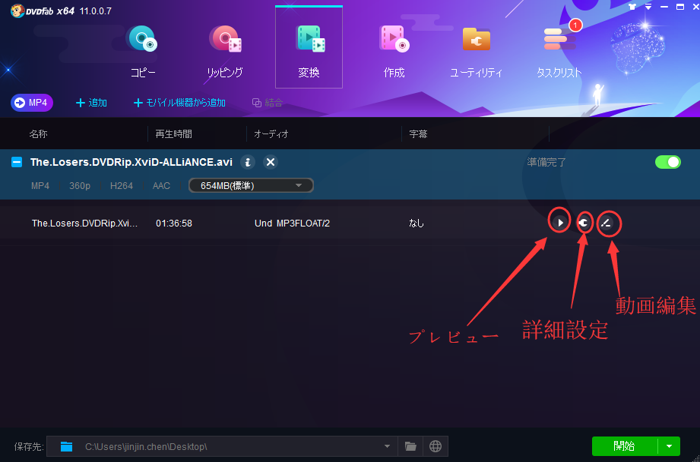
Task: Toggle the green enable switch for the task
Action: click(668, 162)
